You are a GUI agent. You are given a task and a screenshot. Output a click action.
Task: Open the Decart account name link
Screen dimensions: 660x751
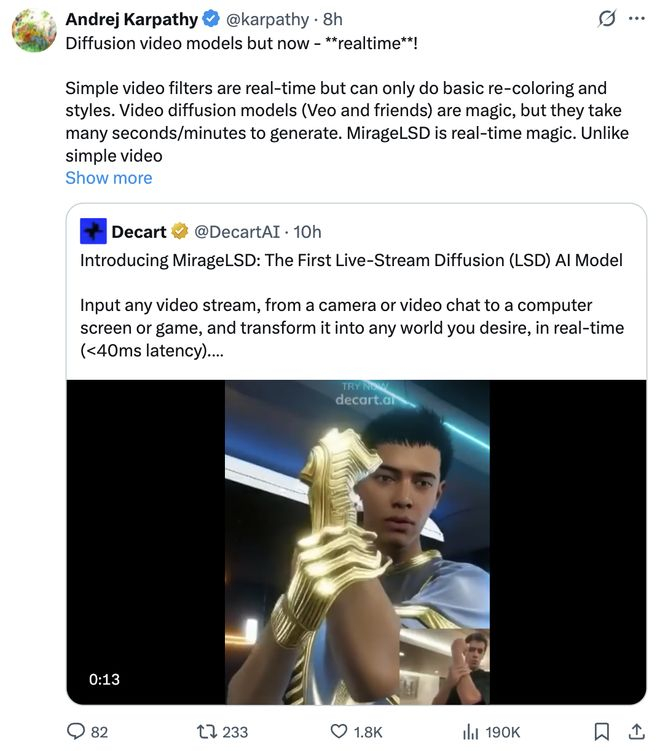click(x=139, y=232)
